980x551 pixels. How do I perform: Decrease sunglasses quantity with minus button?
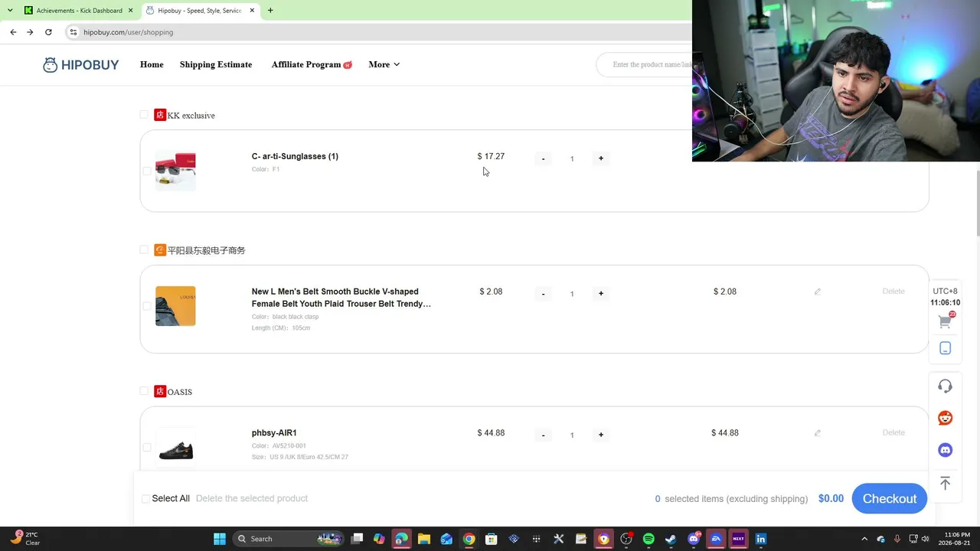pyautogui.click(x=543, y=158)
